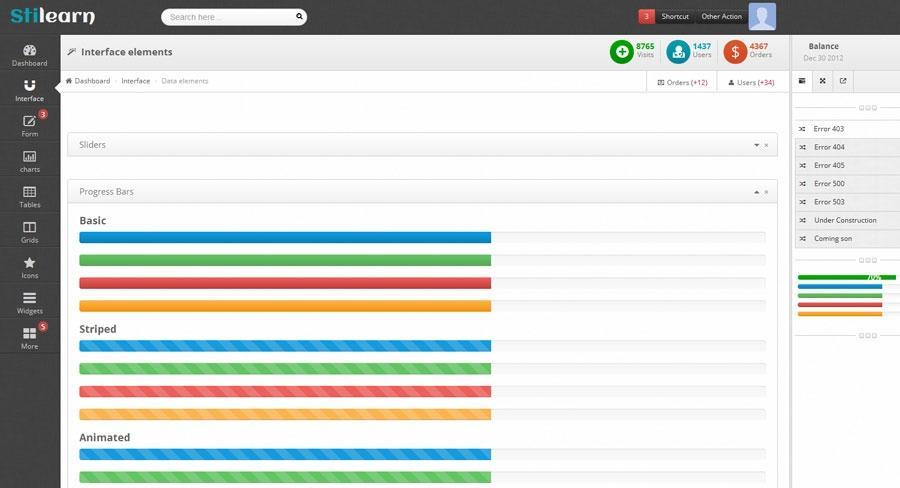Screen dimensions: 900x488
Task: Click the crossed-arrows icon tab under Balance
Action: [x=823, y=81]
